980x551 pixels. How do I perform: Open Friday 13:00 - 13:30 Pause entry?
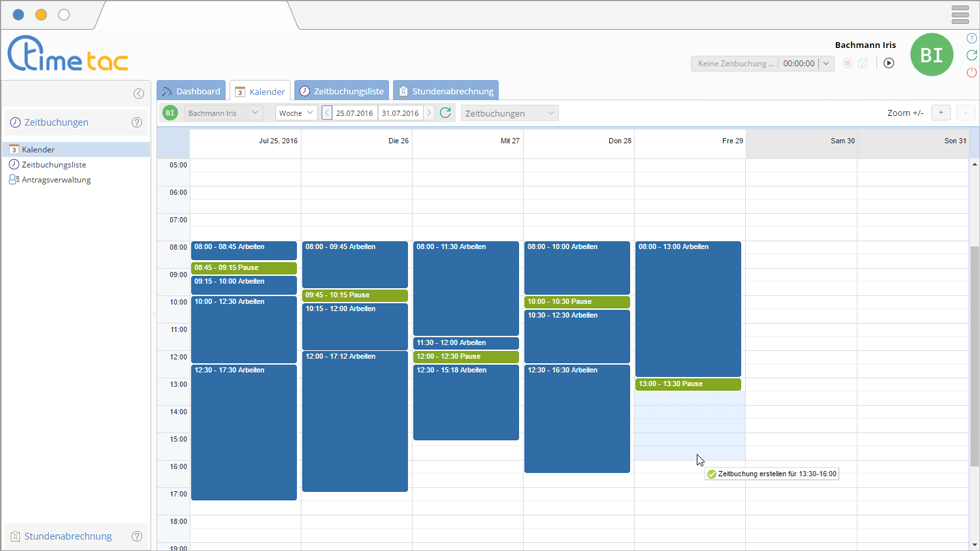688,384
